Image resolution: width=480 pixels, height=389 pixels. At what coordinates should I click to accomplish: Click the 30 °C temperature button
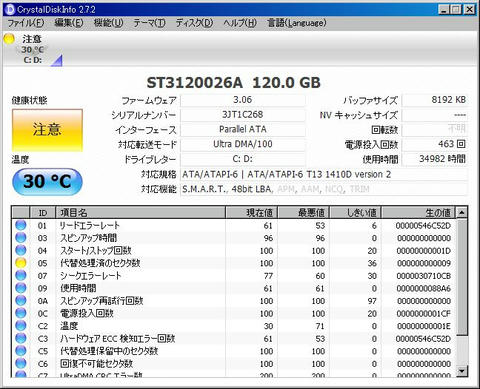tap(47, 182)
